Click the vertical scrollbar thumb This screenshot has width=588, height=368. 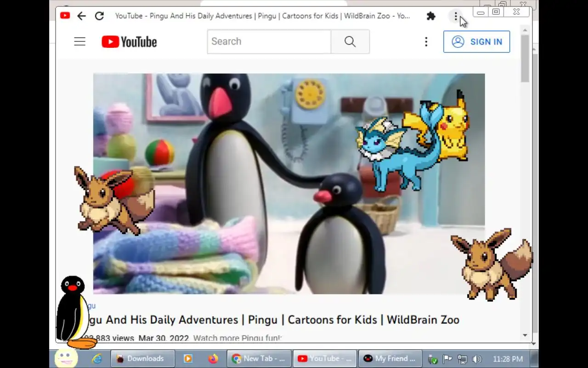[x=525, y=58]
